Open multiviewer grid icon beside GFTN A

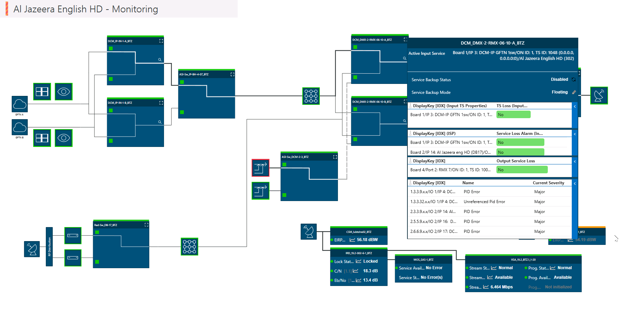[42, 91]
